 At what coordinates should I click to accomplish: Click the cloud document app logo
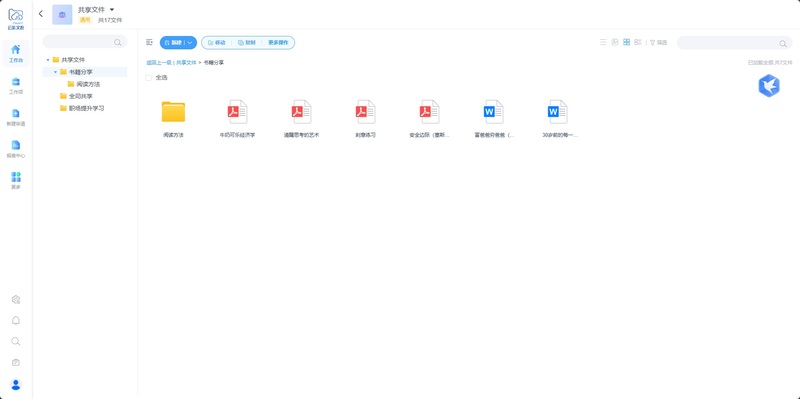pos(16,19)
